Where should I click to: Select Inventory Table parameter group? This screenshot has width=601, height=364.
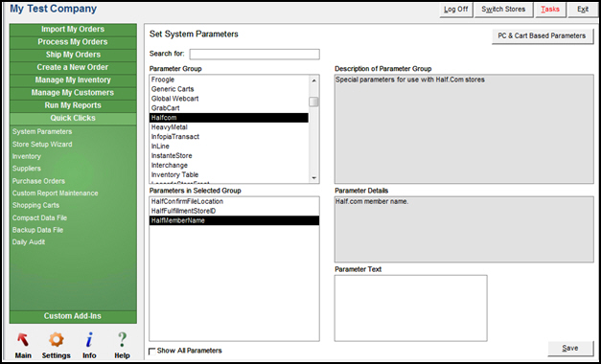point(229,174)
